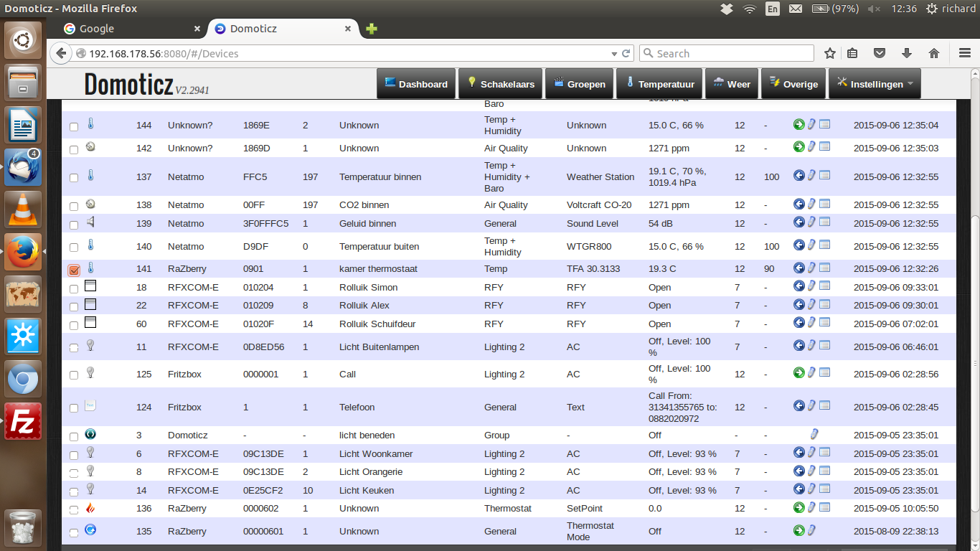
Task: Tick checkbox for Telefoon row
Action: 74,408
